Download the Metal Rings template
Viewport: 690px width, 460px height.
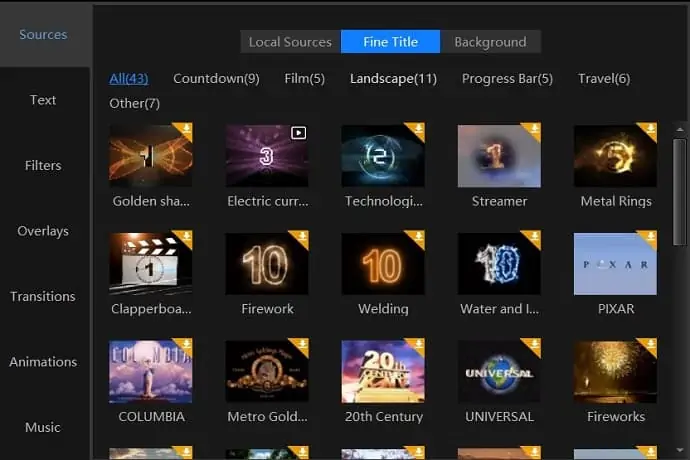650,129
